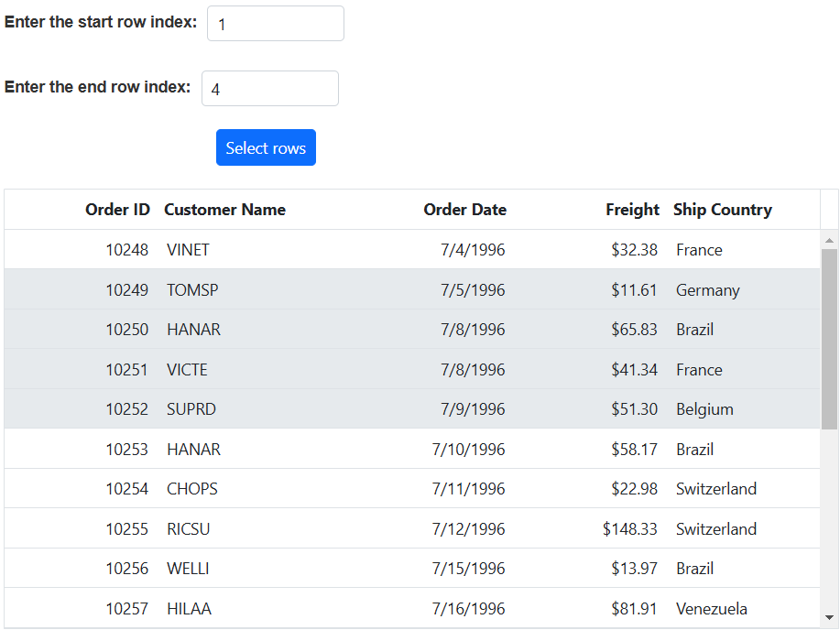This screenshot has width=840, height=630.
Task: Click Brazil in the WELLI row
Action: 695,569
